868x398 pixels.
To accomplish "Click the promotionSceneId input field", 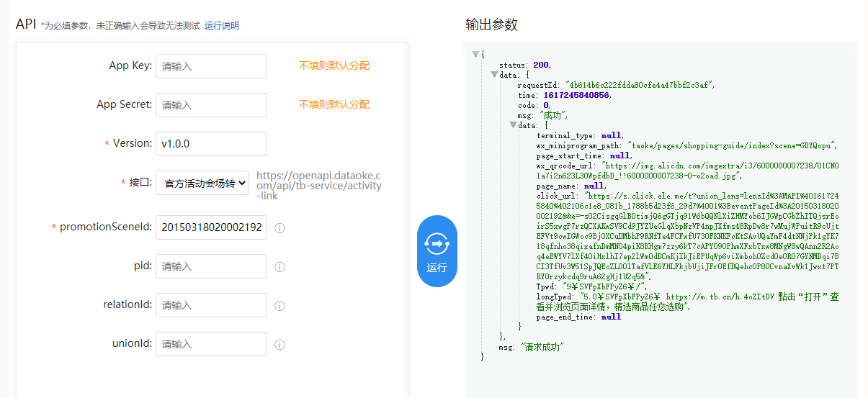I will pos(211,227).
